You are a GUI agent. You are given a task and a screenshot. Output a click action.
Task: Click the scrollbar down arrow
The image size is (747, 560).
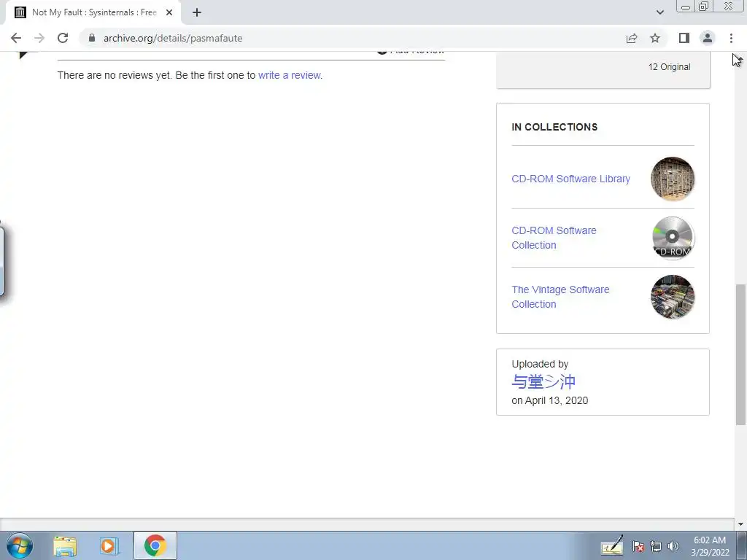point(740,524)
